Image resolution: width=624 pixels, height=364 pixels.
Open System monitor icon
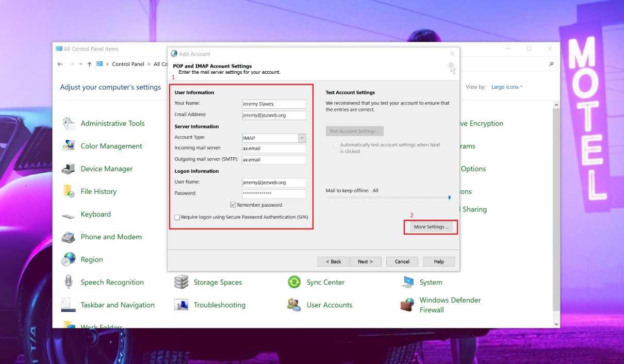407,283
